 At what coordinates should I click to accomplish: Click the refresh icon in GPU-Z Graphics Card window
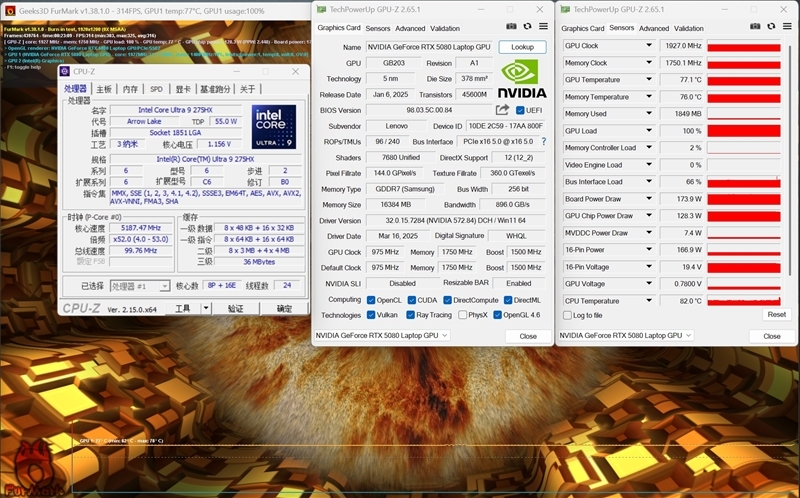click(527, 26)
